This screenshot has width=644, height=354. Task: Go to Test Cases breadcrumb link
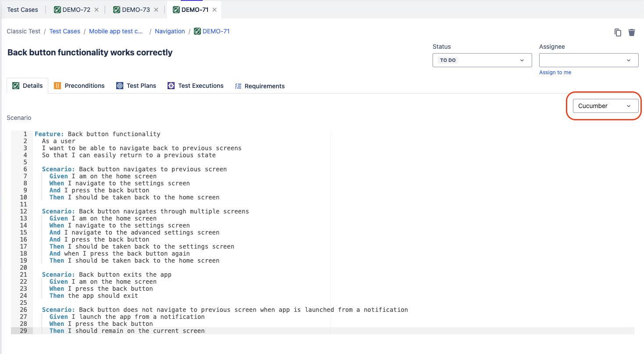point(64,31)
